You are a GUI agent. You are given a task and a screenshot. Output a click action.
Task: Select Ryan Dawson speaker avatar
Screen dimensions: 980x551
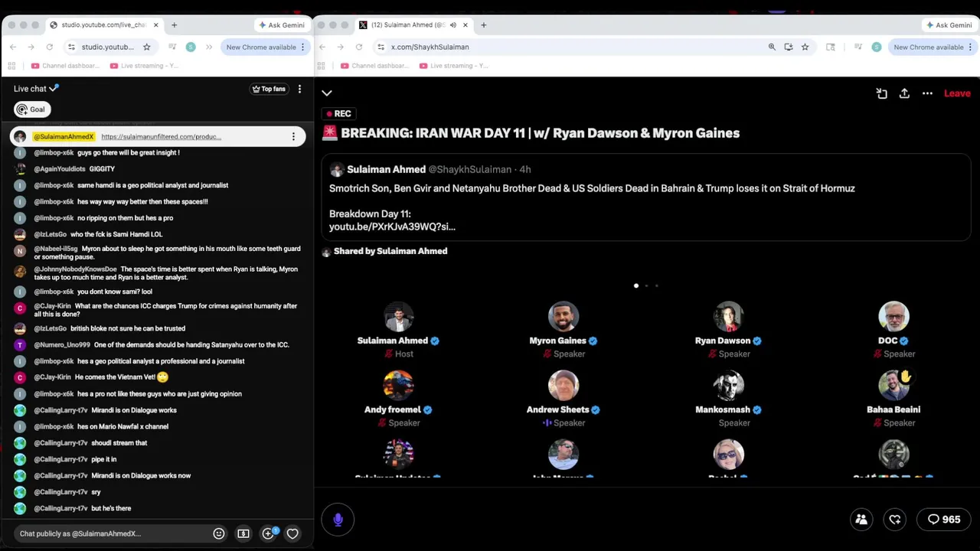click(729, 316)
